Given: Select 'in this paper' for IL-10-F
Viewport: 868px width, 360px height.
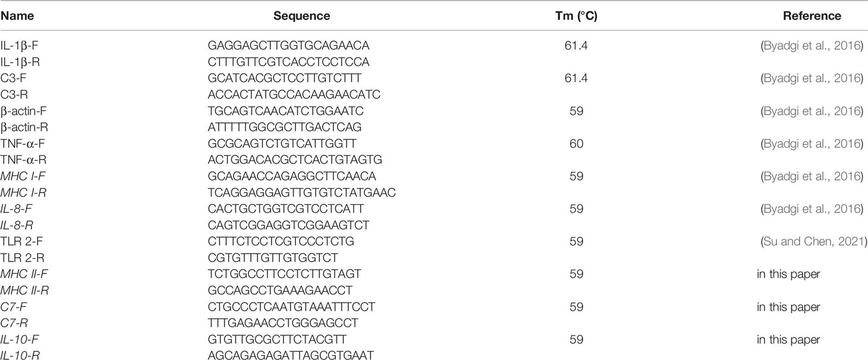Looking at the screenshot, I should pos(788,340).
